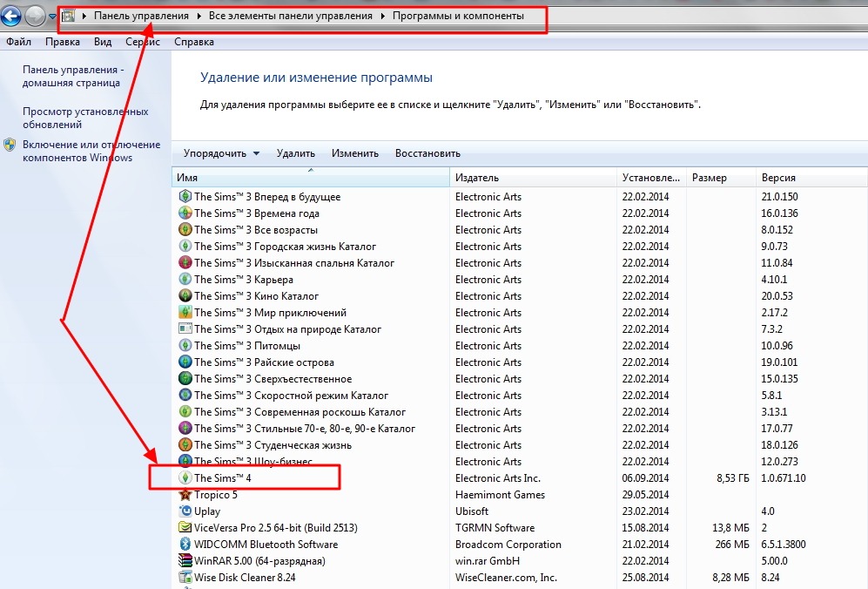The image size is (868, 589).
Task: Click the icon of 'The Sims 3 Все возрасты'
Action: click(185, 229)
